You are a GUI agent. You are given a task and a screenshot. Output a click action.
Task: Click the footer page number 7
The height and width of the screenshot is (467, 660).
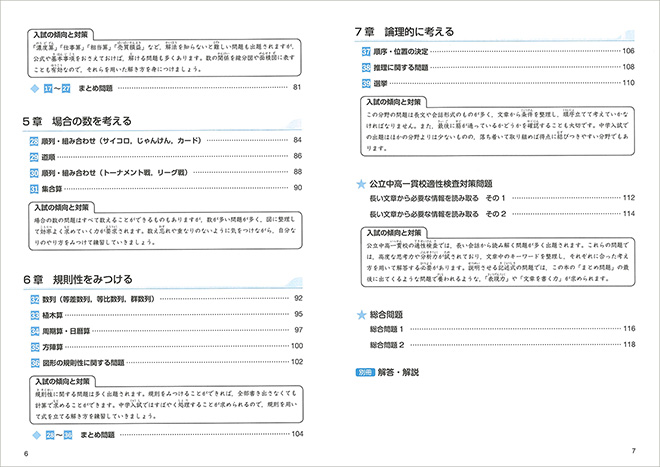coord(634,451)
